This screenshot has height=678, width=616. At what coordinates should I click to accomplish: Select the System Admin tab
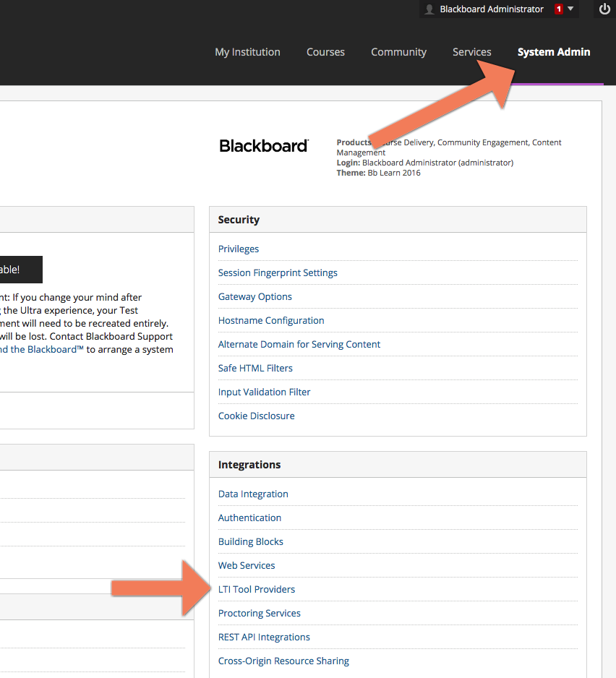(x=554, y=52)
